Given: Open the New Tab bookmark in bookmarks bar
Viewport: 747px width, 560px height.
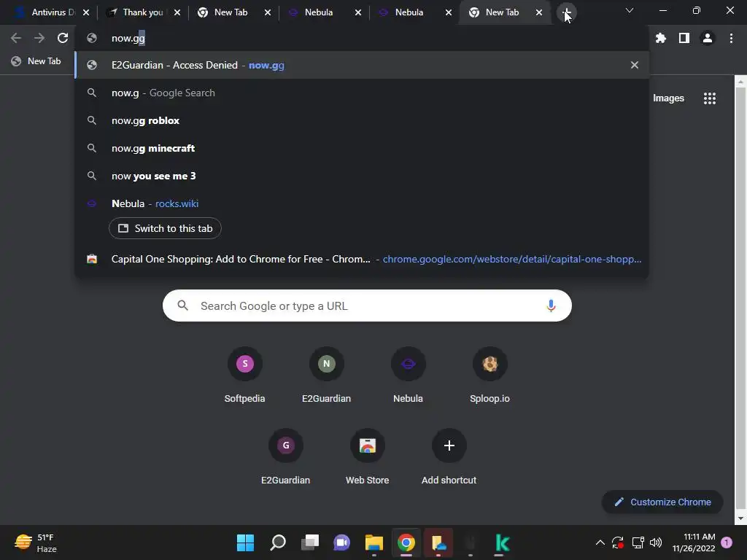Looking at the screenshot, I should pyautogui.click(x=36, y=61).
